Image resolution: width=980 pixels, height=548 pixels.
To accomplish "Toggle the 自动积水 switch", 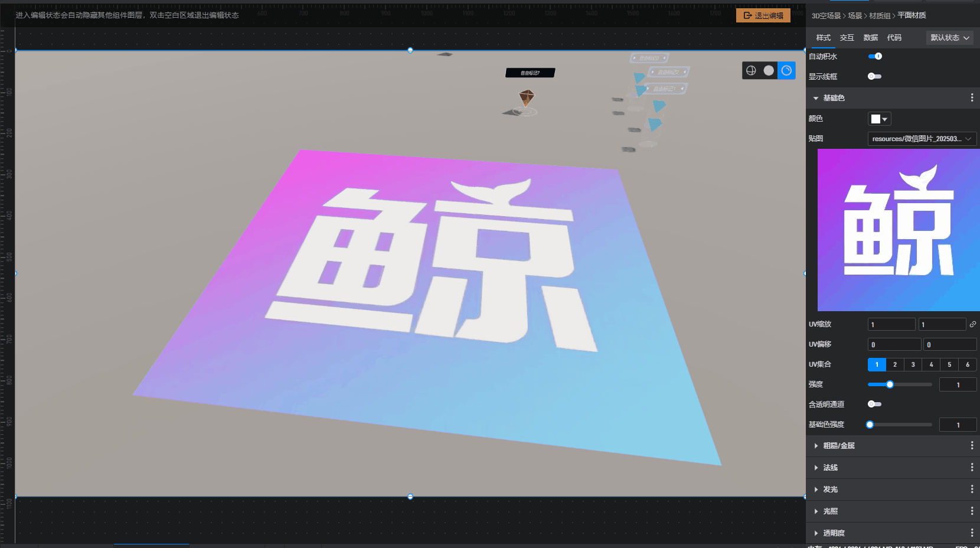I will click(875, 56).
